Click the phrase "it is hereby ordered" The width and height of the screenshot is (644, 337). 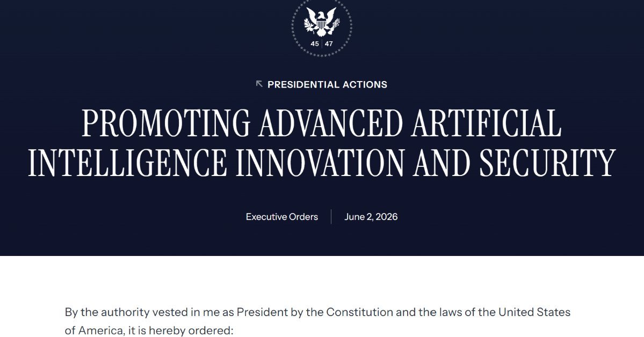pos(179,331)
